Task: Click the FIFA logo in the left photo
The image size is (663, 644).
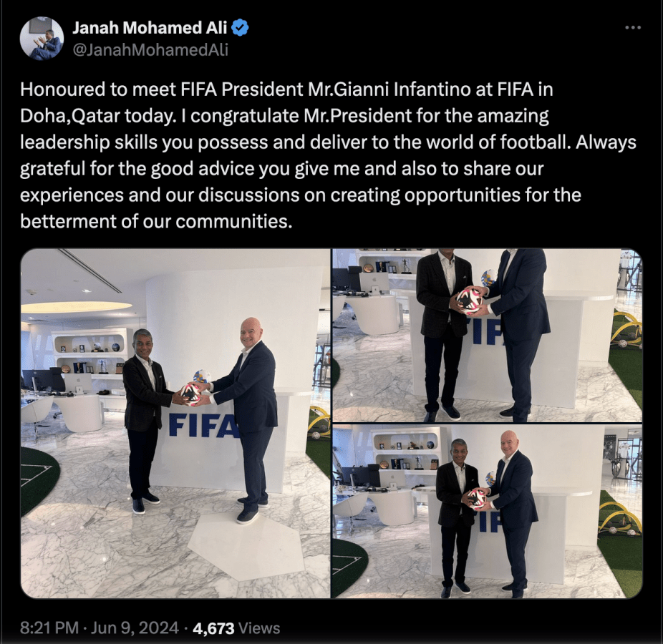Action: (x=202, y=426)
